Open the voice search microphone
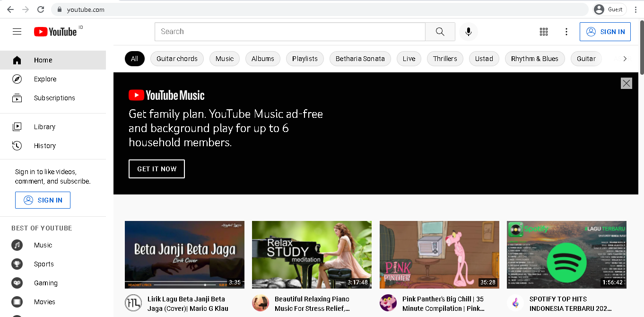This screenshot has width=644, height=317. [468, 32]
